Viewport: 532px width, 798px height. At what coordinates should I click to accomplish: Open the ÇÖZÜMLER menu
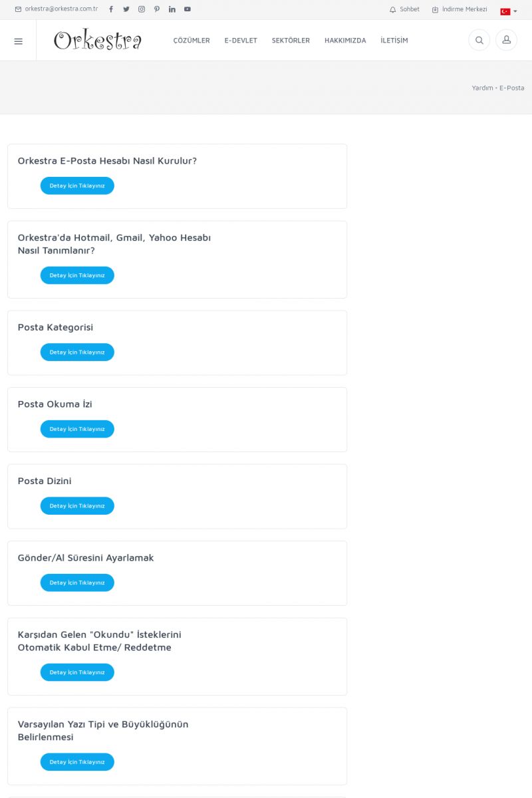click(x=192, y=41)
